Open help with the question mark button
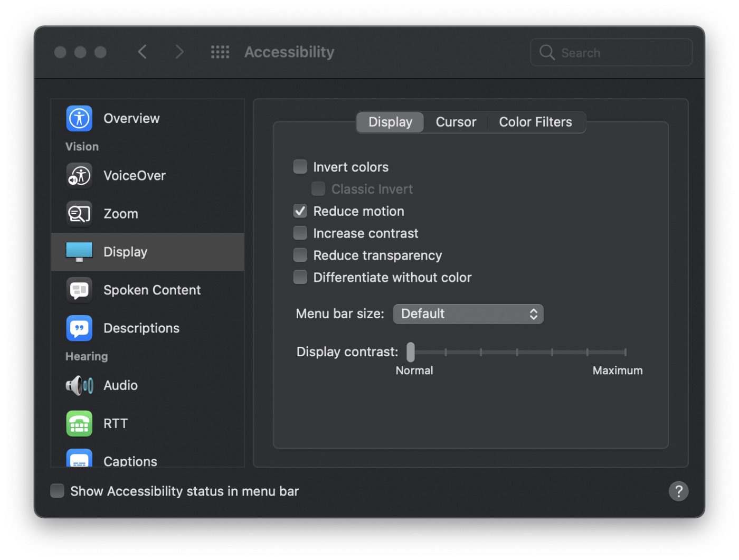Image resolution: width=739 pixels, height=560 pixels. tap(678, 491)
